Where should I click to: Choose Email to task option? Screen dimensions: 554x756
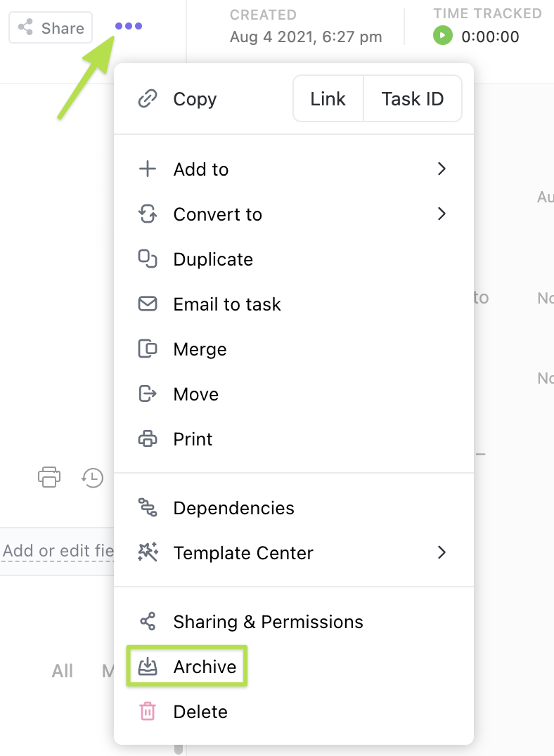227,304
